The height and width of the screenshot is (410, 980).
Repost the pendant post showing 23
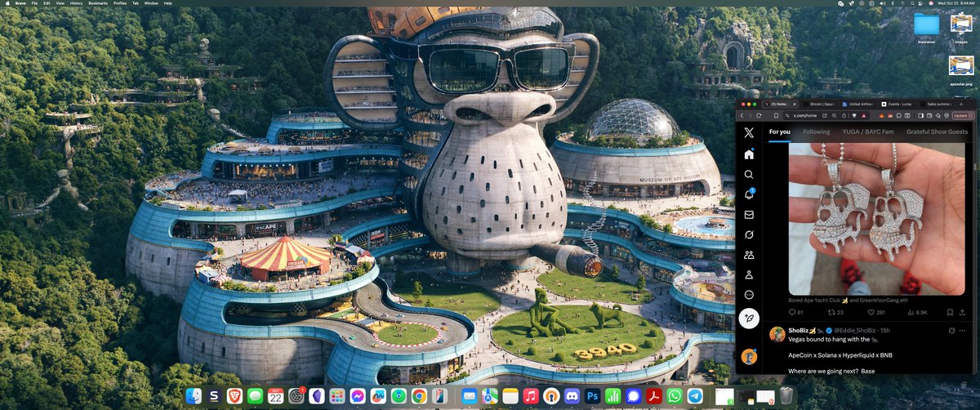coord(835,312)
